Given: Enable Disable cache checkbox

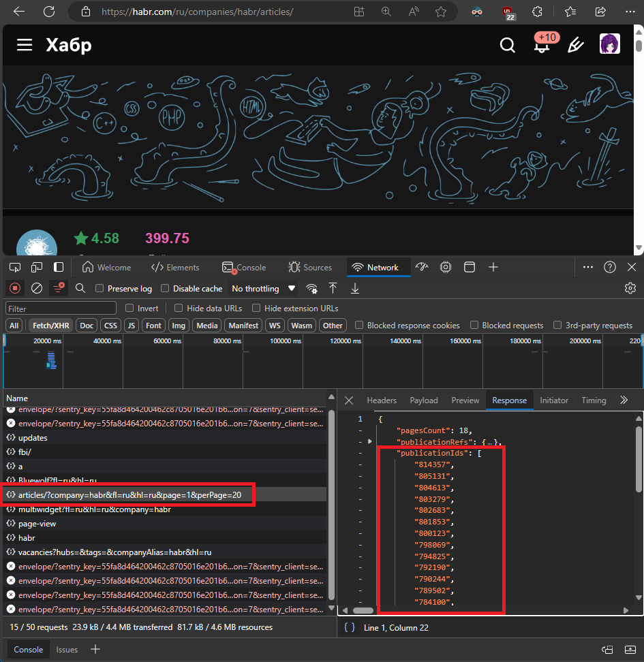Looking at the screenshot, I should [x=165, y=288].
